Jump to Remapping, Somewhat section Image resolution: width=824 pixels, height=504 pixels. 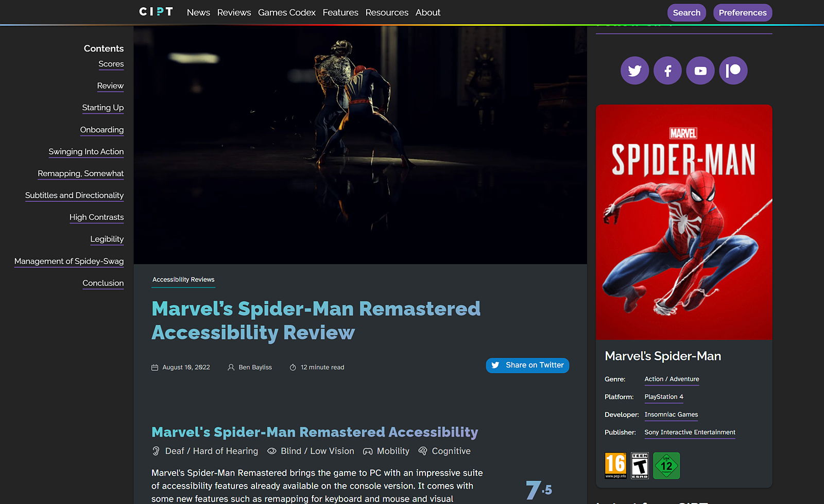click(81, 173)
